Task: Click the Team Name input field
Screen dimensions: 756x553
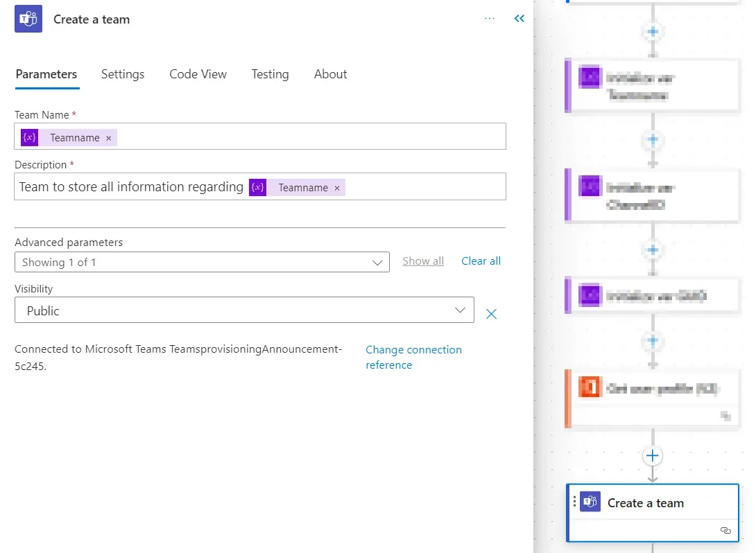Action: coord(260,137)
